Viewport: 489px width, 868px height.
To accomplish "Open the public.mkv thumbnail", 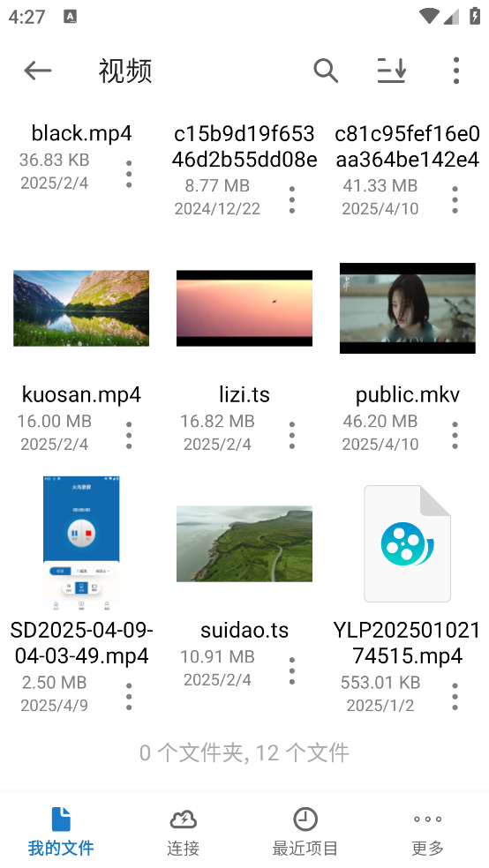I will [x=408, y=309].
